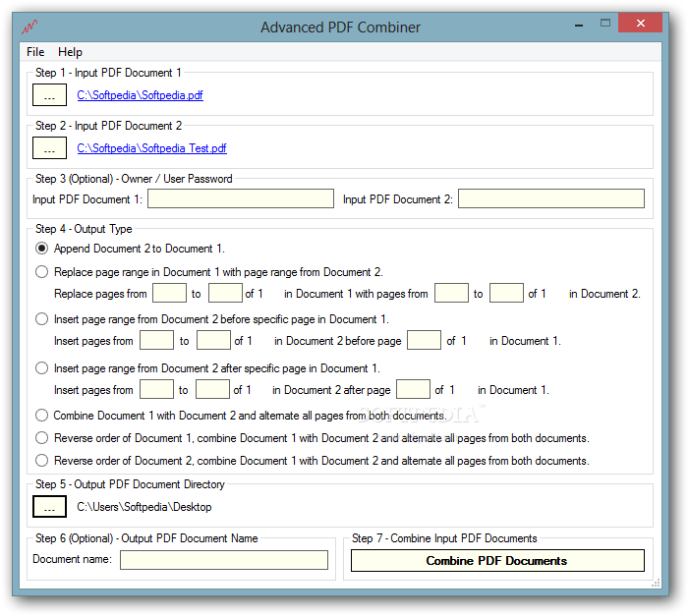Click the 'Replace pages from' start field
This screenshot has height=616, width=689.
(x=170, y=293)
